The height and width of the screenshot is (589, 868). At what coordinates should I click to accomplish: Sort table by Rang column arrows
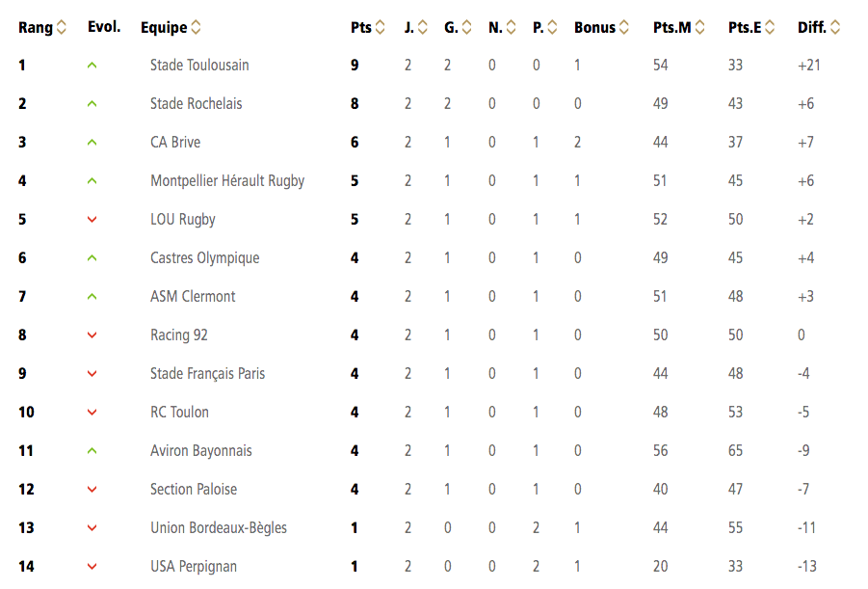point(62,27)
